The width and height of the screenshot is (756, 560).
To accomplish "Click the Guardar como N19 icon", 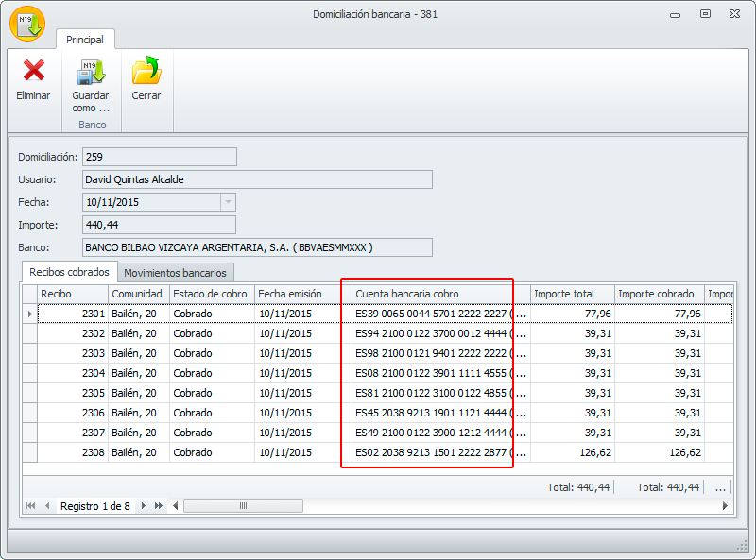I will pyautogui.click(x=91, y=71).
